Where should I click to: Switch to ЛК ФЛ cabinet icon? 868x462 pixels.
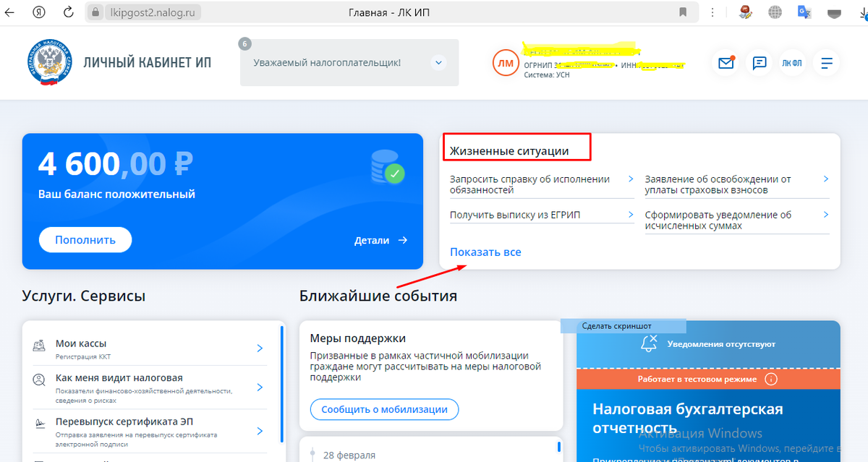792,63
